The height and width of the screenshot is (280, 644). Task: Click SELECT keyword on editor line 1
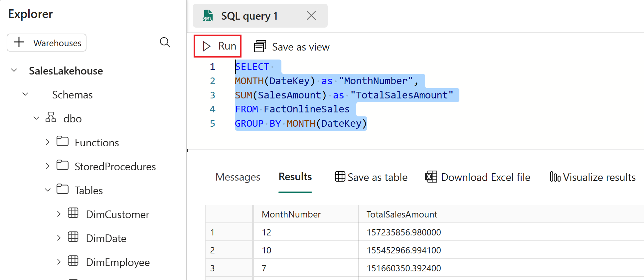click(x=252, y=67)
